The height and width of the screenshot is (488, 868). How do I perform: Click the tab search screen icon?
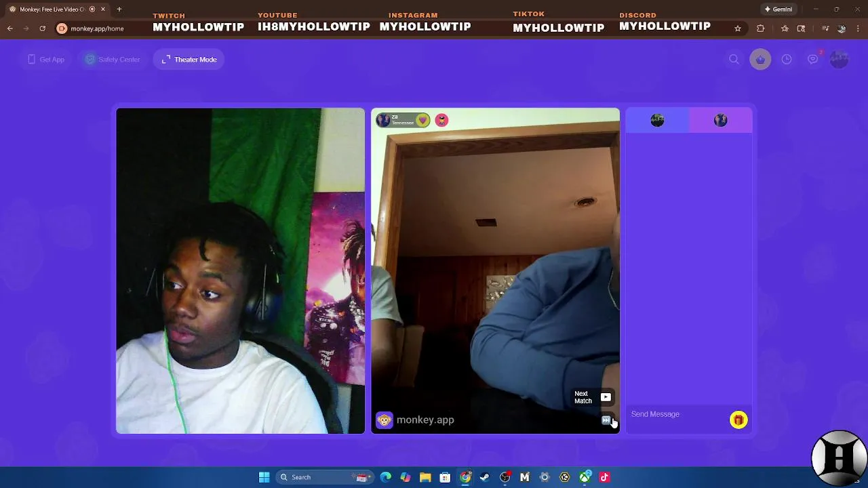801,28
